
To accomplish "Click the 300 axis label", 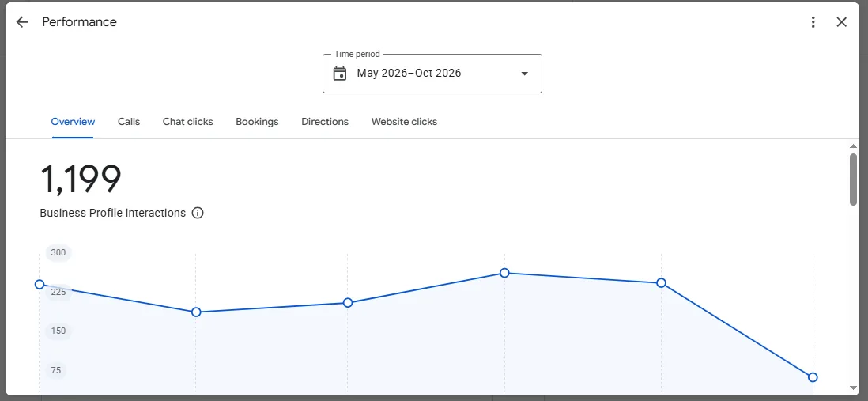I will [58, 252].
